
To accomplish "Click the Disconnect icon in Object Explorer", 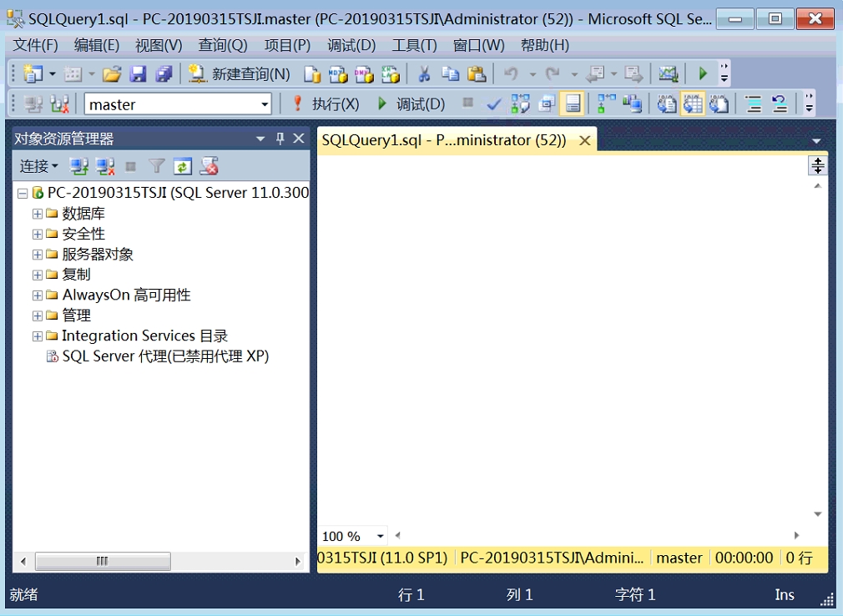I will point(104,167).
